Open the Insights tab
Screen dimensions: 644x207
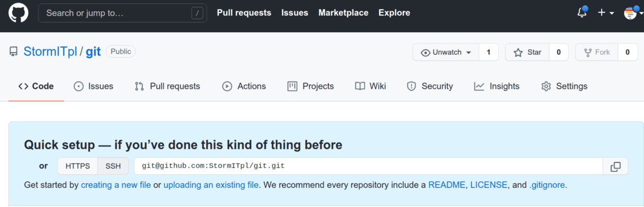point(497,87)
